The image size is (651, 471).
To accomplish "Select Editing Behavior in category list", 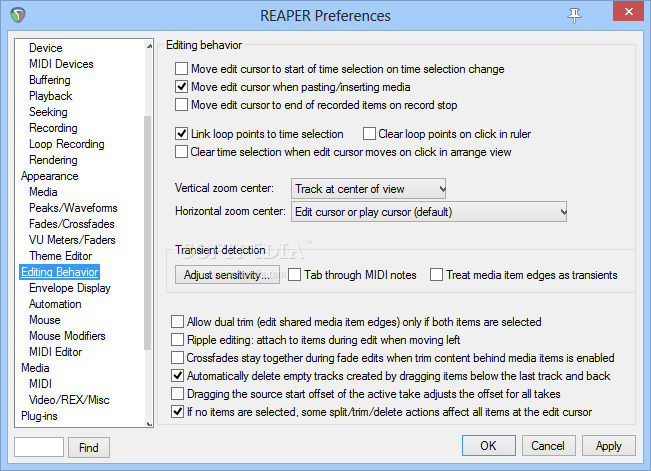I will 59,272.
